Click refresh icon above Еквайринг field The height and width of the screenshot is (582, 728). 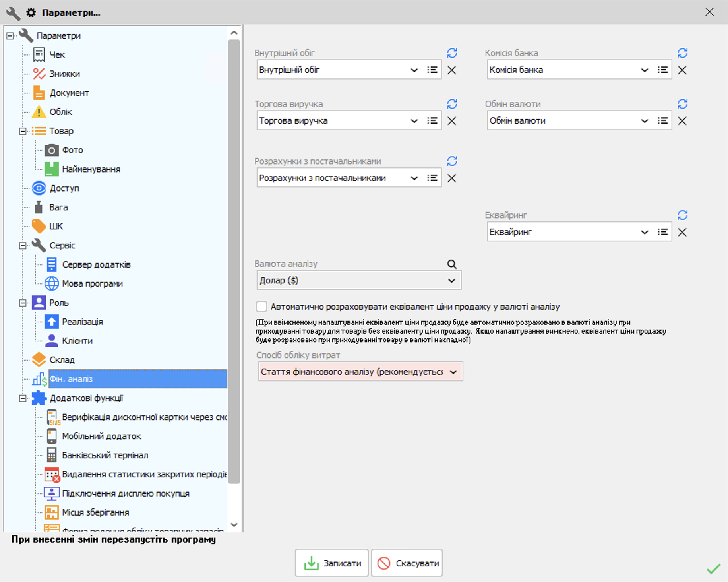coord(682,215)
